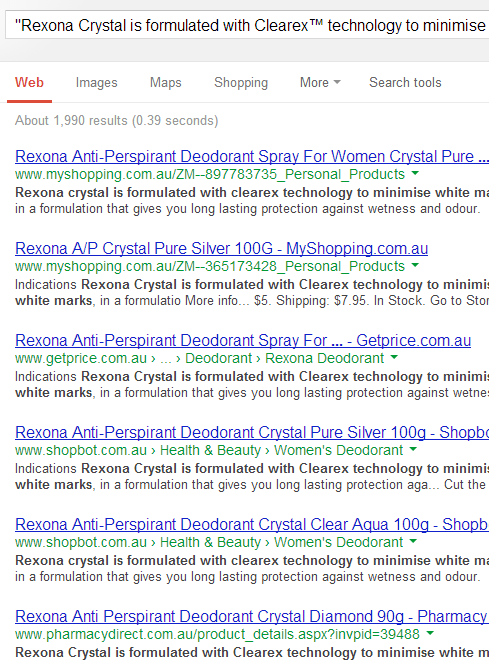Click Shopbot breadcrumb text under Clear Aqua result
The height and width of the screenshot is (660, 489).
209,542
